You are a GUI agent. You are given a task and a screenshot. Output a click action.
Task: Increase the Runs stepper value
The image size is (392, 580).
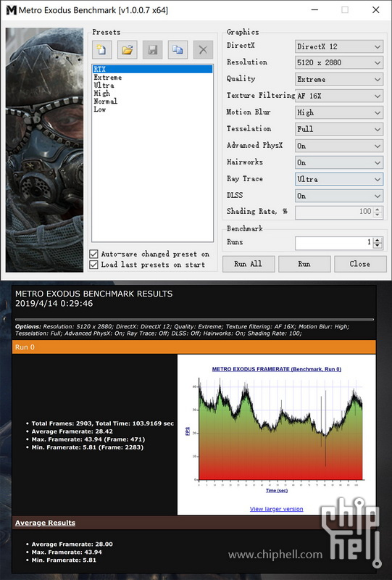point(378,240)
